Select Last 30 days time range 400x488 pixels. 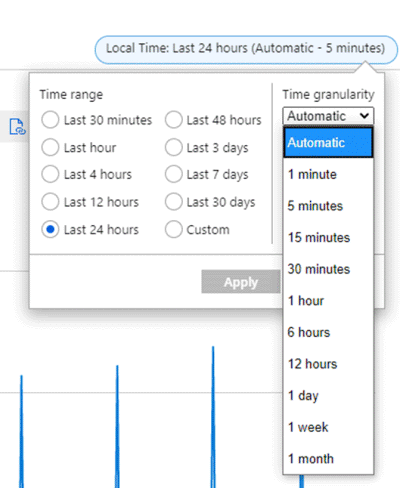[174, 202]
